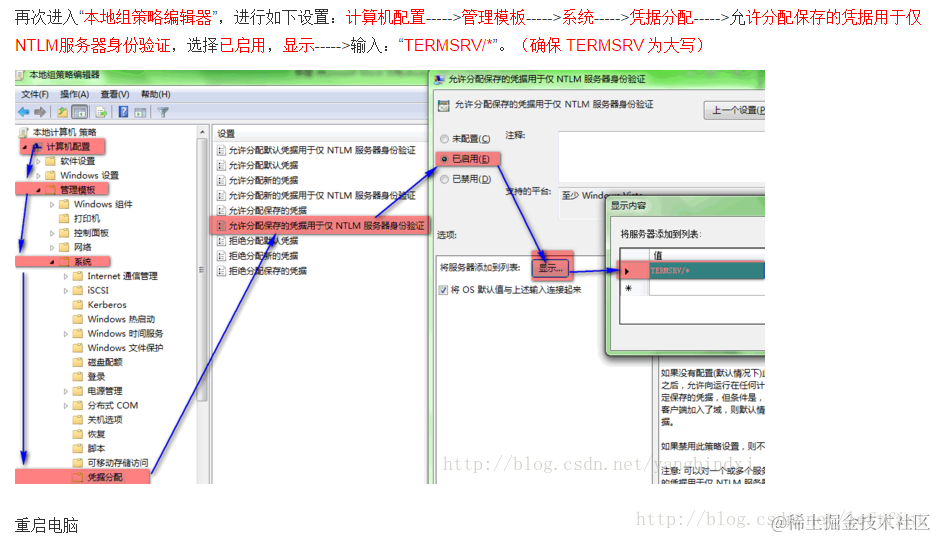Select 允许分配默认凭据用于仅 NTLM 服务器身份验证 setting
Image resolution: width=937 pixels, height=539 pixels.
(x=321, y=150)
